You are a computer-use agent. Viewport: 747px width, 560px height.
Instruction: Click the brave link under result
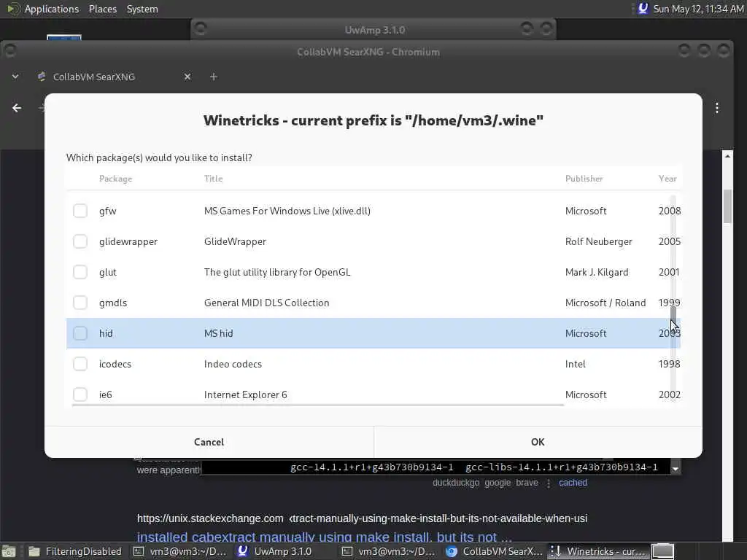(527, 483)
